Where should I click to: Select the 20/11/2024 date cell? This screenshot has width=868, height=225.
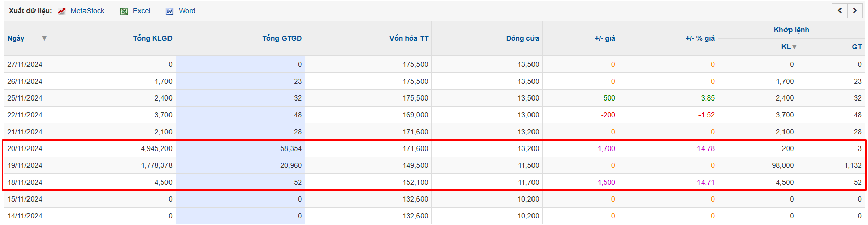click(x=25, y=148)
